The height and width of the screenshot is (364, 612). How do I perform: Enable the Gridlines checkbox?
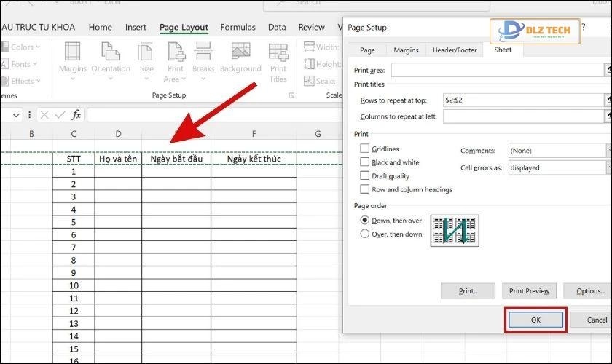coord(365,149)
